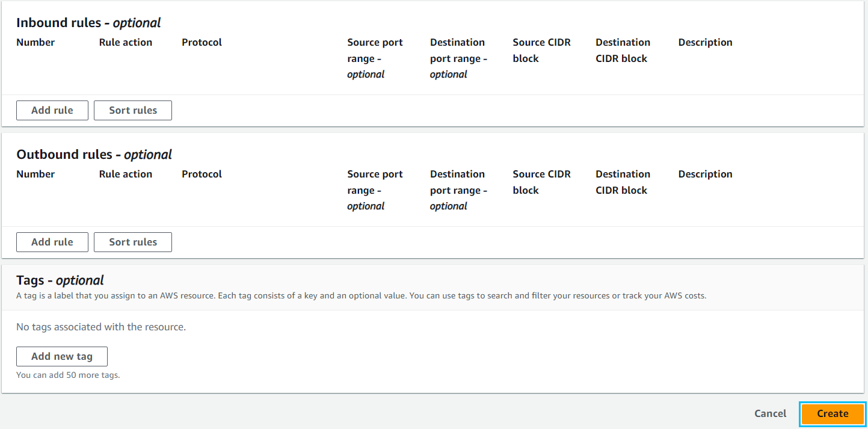
Task: Click Protocol column header in Inbound rules
Action: tap(202, 42)
